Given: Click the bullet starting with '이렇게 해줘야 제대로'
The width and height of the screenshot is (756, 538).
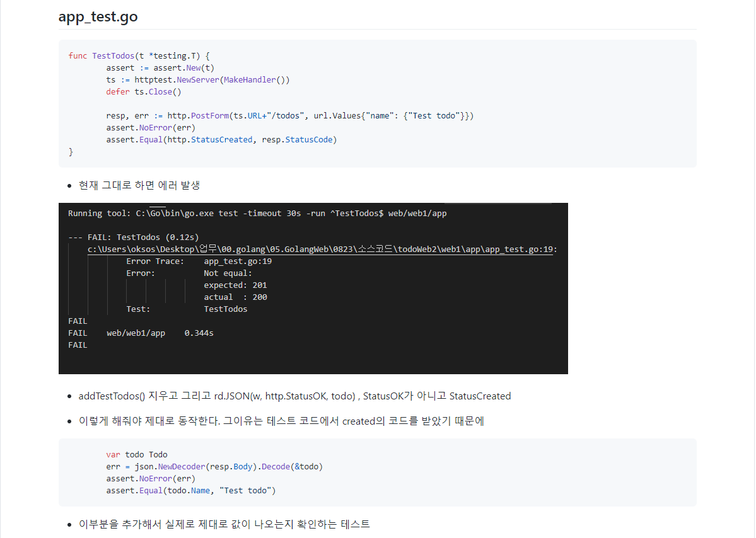Looking at the screenshot, I should (x=281, y=421).
